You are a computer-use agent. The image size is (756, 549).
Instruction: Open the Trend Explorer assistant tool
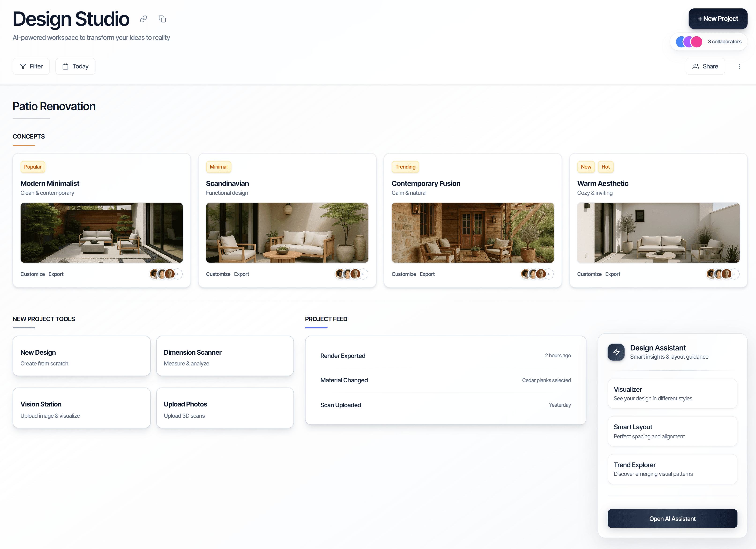click(x=672, y=469)
